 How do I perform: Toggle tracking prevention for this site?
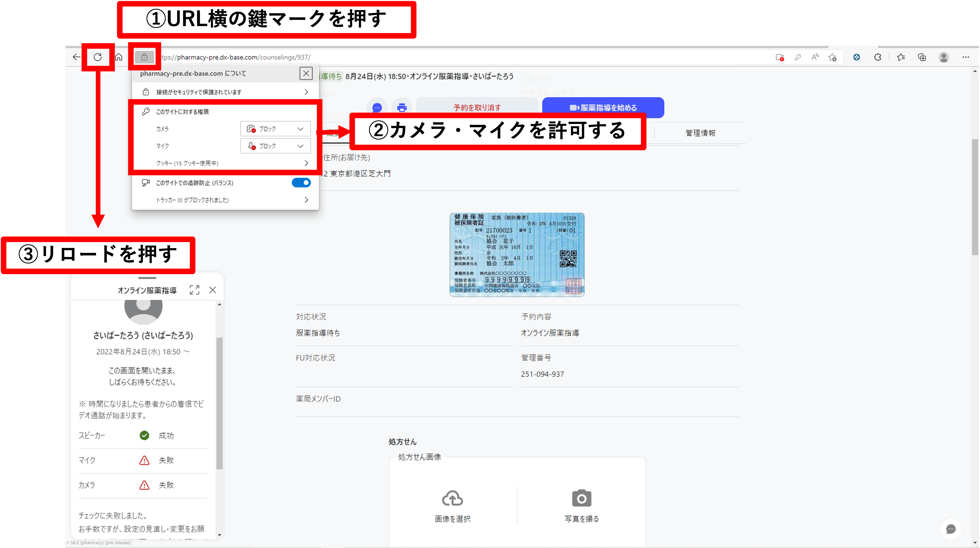(301, 183)
